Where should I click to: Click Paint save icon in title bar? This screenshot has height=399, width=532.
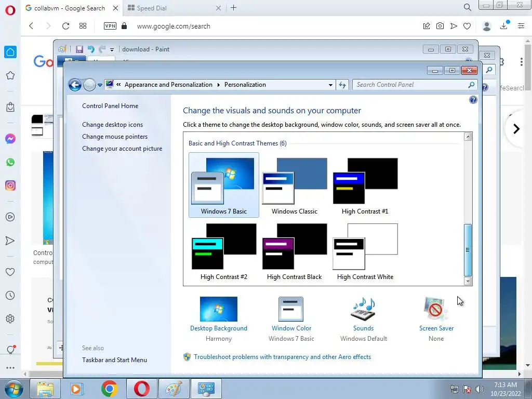(79, 49)
